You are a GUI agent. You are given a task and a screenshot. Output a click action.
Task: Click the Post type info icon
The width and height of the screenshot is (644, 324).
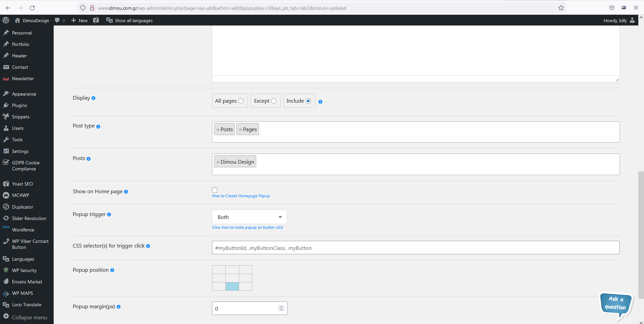click(x=98, y=126)
